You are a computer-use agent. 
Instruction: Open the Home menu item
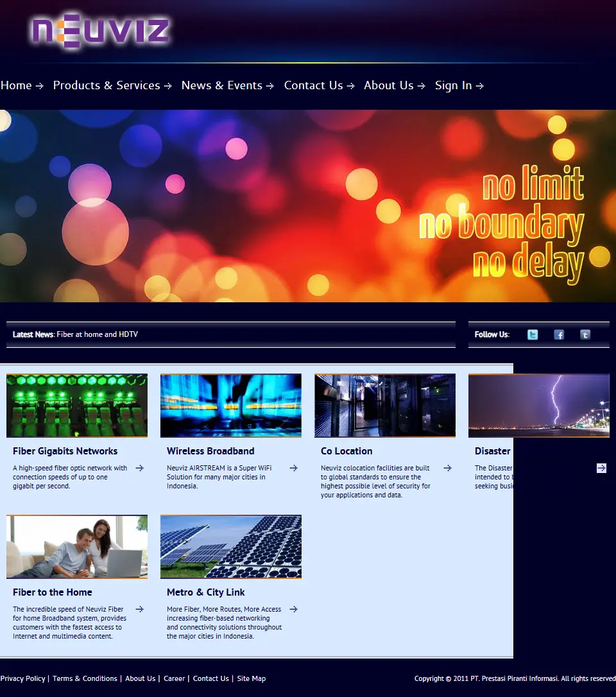pos(22,85)
